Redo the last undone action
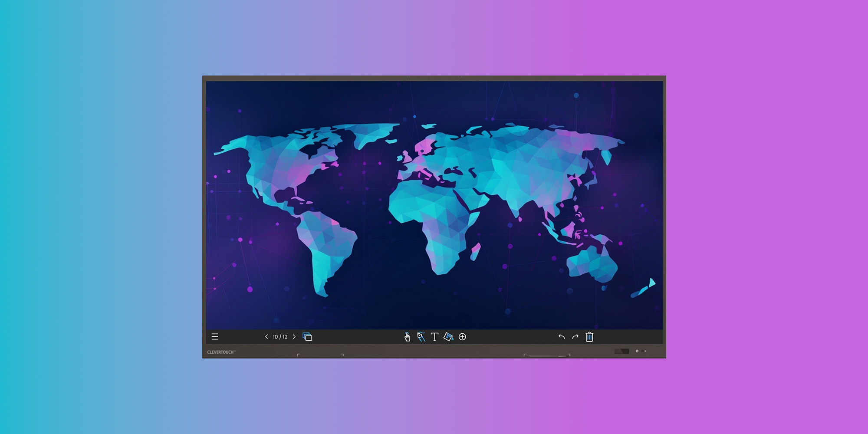Viewport: 868px width, 434px height. point(575,337)
